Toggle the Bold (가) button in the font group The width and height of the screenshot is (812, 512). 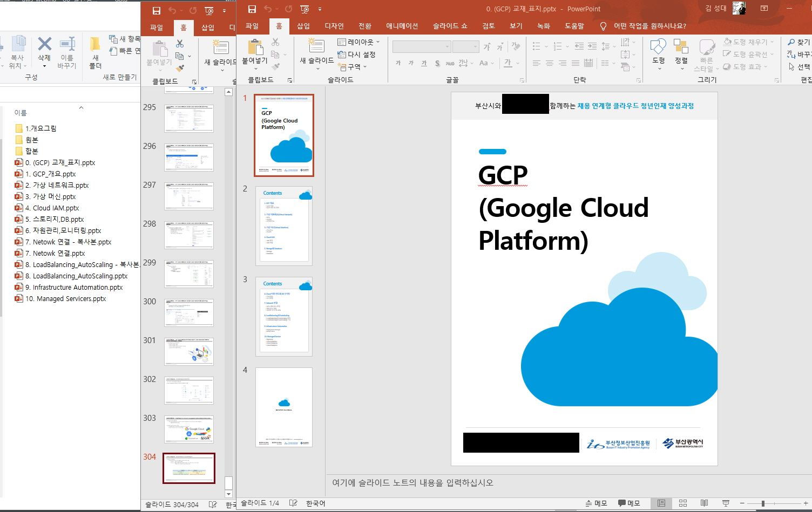398,63
